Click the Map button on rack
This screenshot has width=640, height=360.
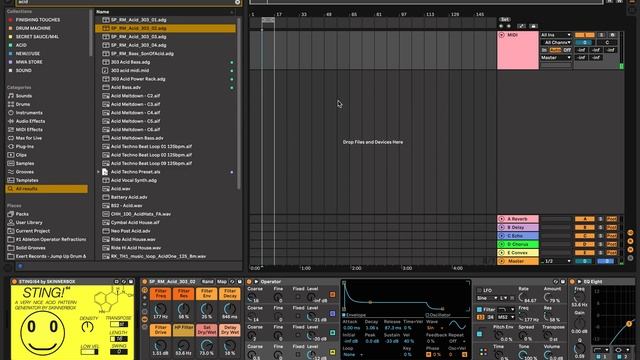(222, 282)
